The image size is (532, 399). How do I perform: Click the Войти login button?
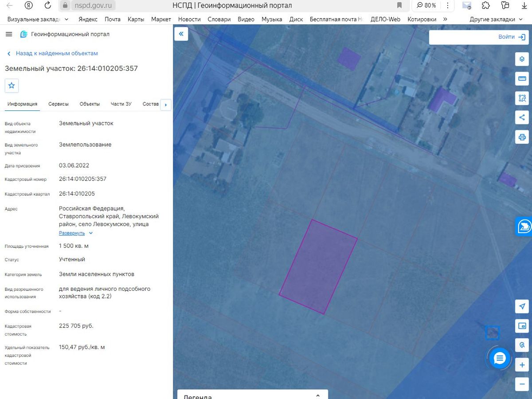click(x=511, y=37)
